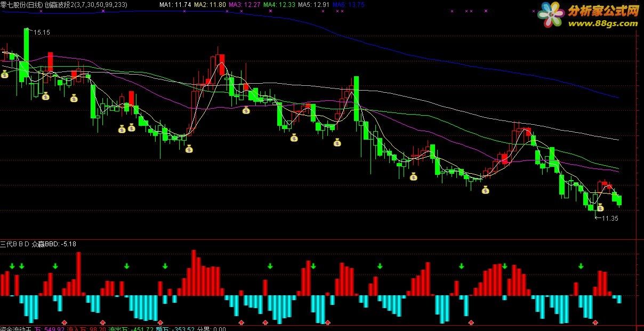Click the first green down arrow in BBD panel

click(12, 265)
